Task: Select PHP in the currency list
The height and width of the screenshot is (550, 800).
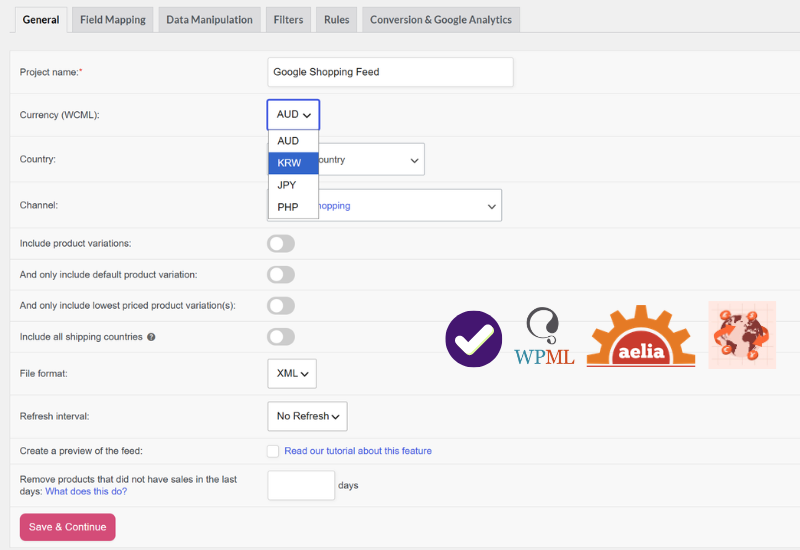Action: tap(293, 207)
